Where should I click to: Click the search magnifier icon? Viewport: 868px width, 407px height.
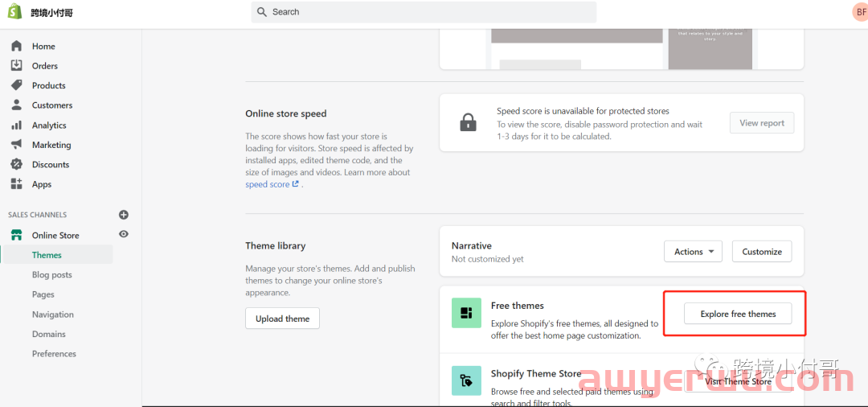tap(262, 11)
